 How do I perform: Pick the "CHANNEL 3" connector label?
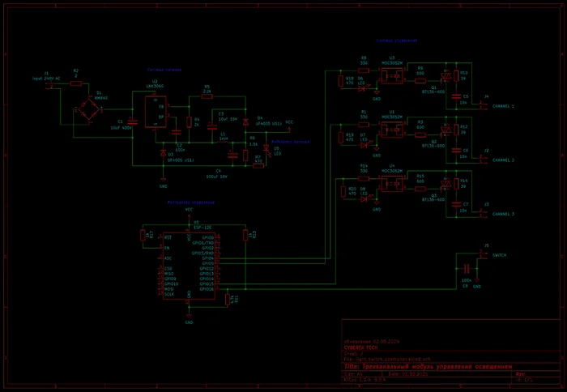[x=503, y=214]
